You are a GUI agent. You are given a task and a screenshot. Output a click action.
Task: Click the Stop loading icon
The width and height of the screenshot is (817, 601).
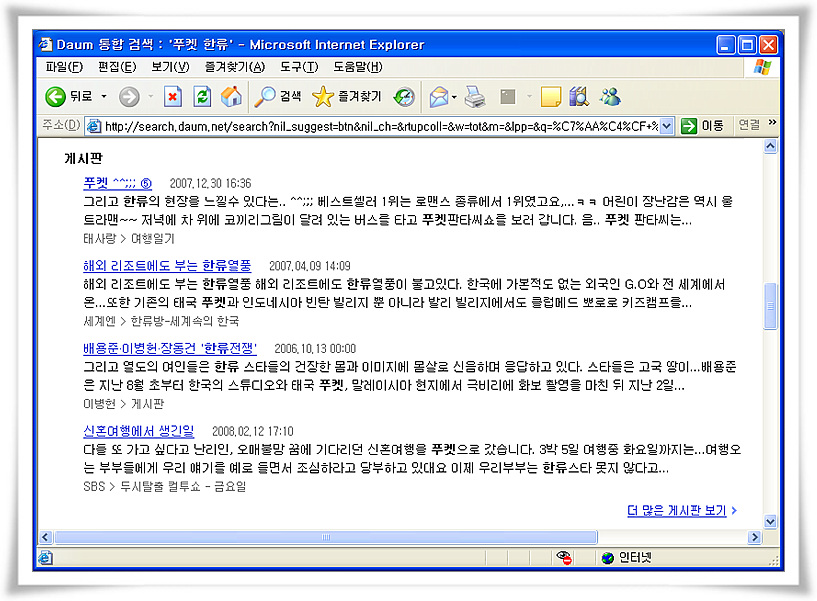[x=172, y=96]
